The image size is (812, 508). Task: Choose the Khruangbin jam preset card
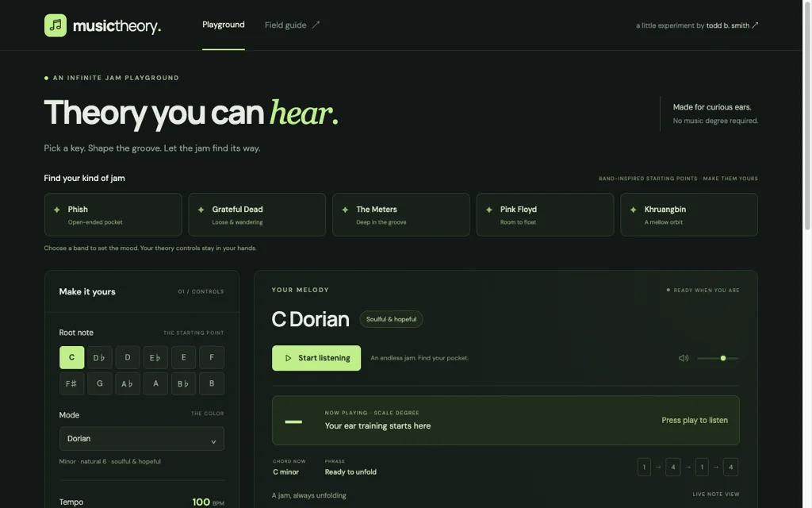click(689, 214)
